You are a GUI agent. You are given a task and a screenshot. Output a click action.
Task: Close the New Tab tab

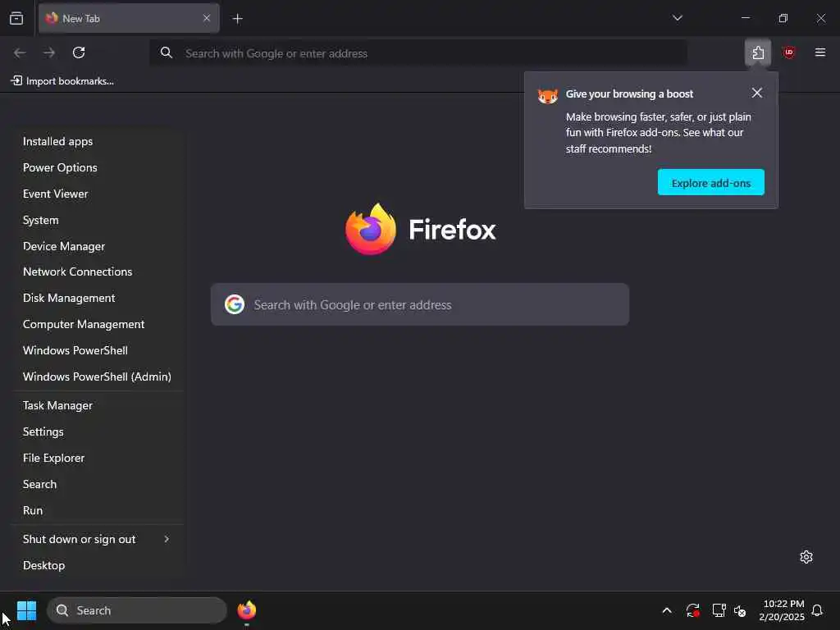(207, 18)
